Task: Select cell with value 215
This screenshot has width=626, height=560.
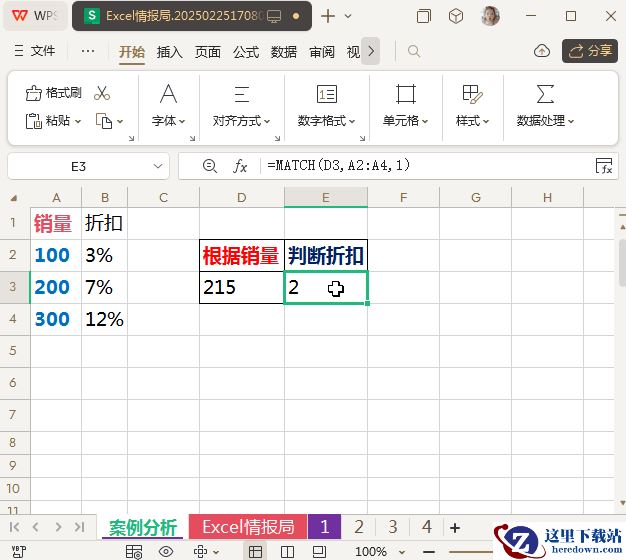Action: click(x=242, y=287)
